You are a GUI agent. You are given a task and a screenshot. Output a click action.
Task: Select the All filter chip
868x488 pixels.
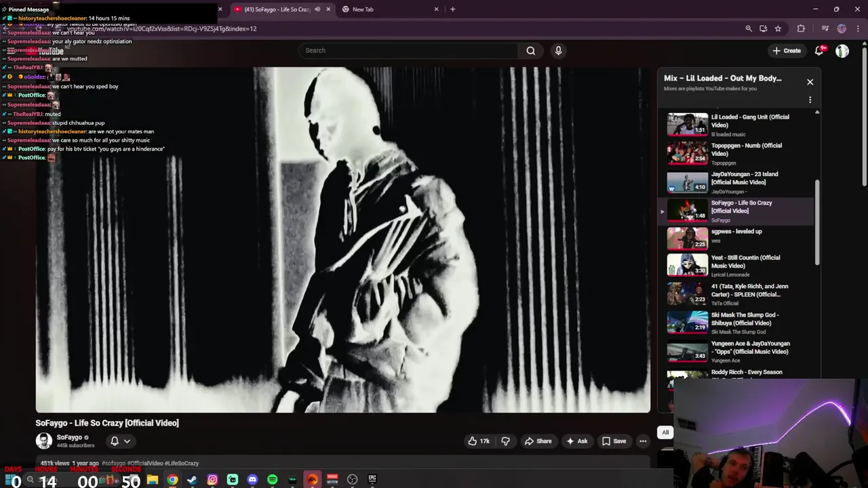(665, 432)
